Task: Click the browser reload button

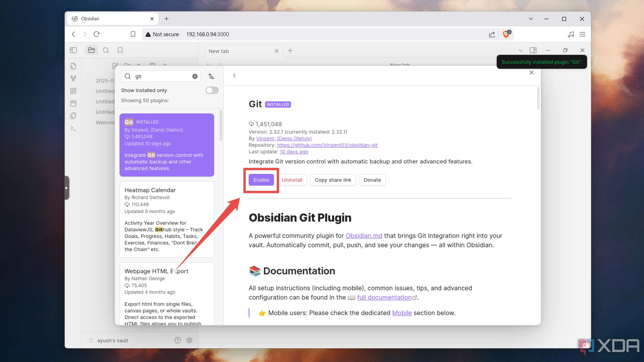Action: pos(96,34)
